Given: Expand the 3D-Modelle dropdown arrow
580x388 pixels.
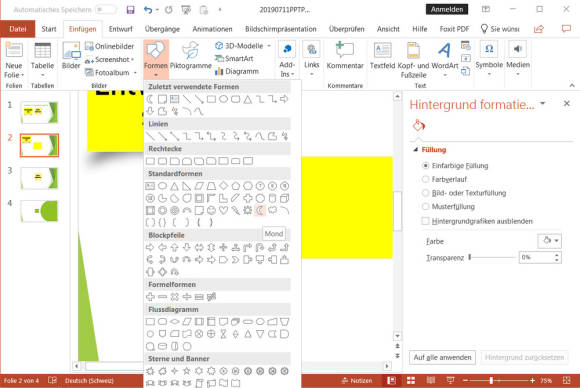Looking at the screenshot, I should (269, 46).
